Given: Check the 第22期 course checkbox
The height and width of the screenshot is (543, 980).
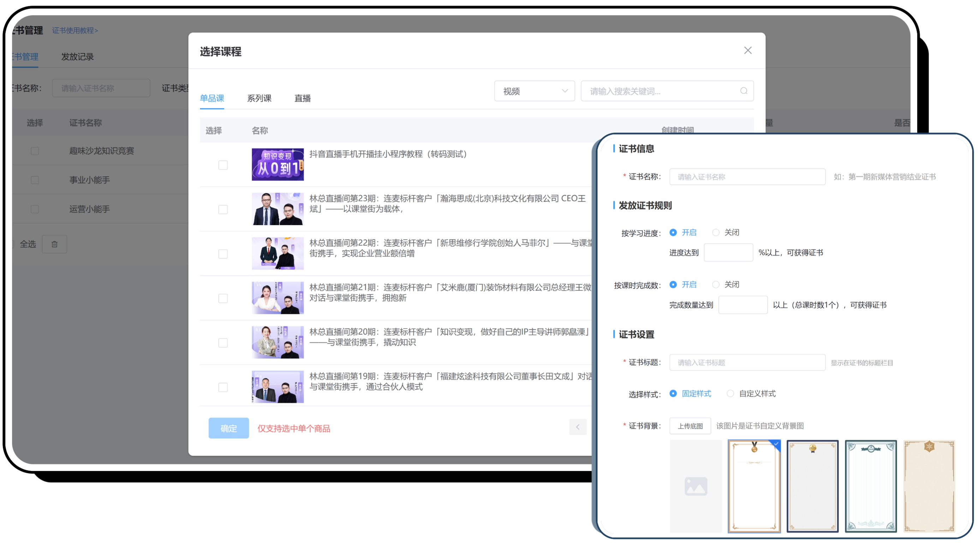Looking at the screenshot, I should pos(223,254).
